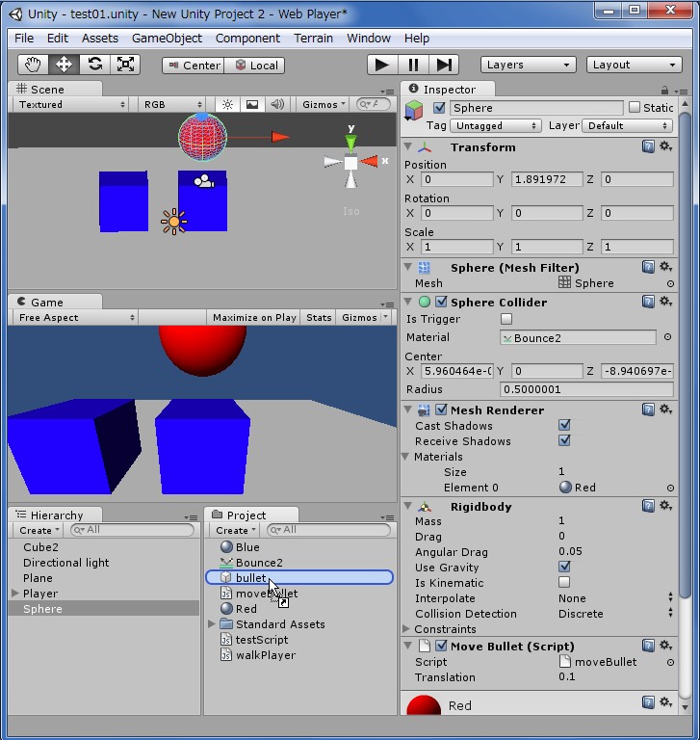Open the GameObject menu
The image size is (700, 740).
167,38
